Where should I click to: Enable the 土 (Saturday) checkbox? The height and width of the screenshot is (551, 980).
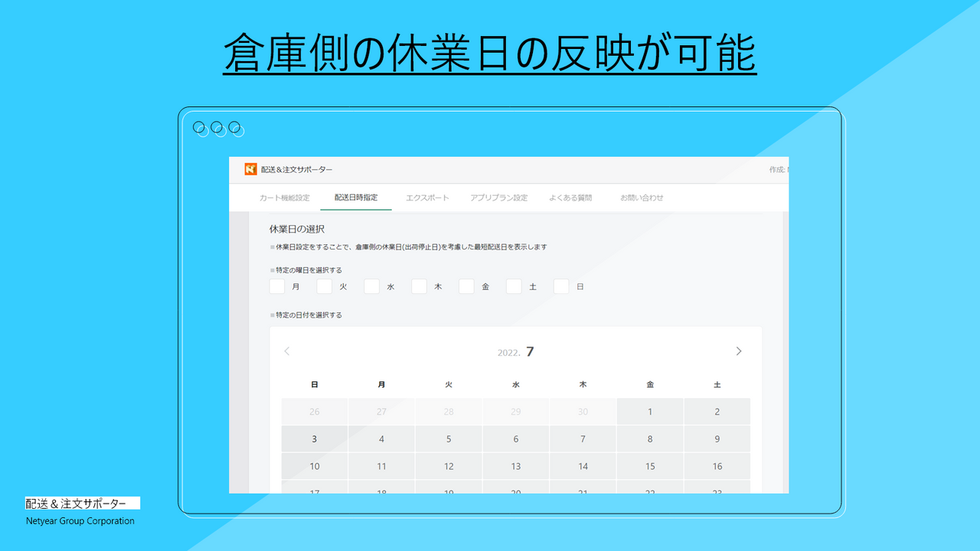514,286
